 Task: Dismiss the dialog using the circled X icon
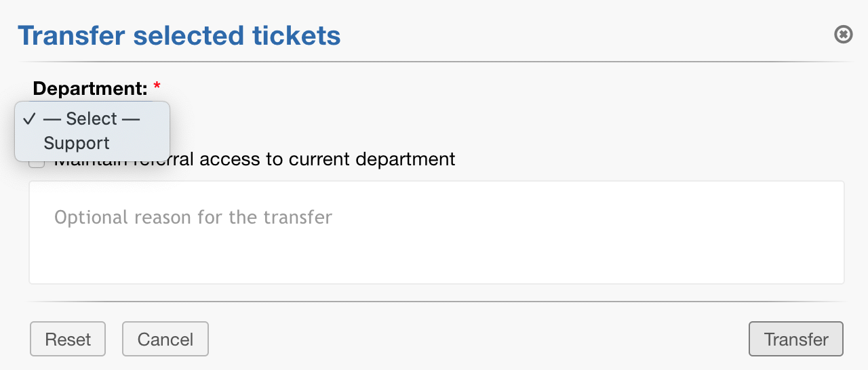(x=843, y=34)
